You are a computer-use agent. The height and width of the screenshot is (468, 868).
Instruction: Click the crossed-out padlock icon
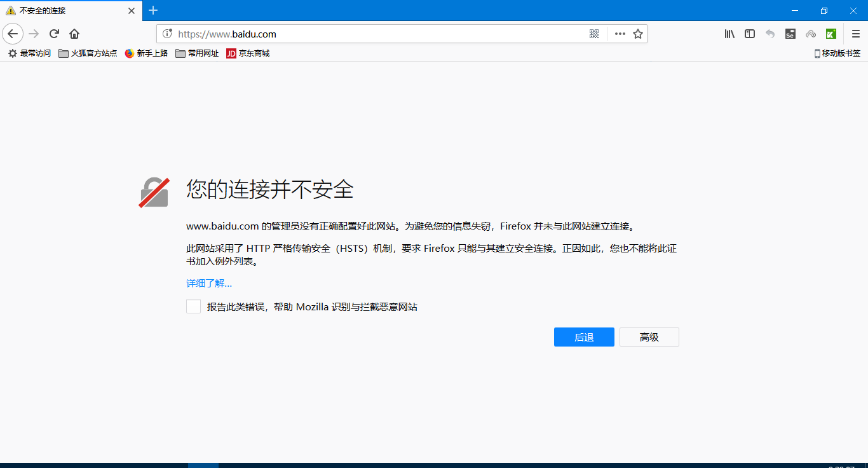click(154, 192)
